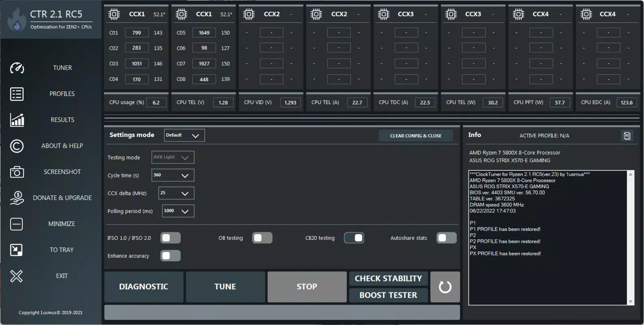The width and height of the screenshot is (644, 325).
Task: Click the C07 frequency field 1927
Action: point(204,63)
